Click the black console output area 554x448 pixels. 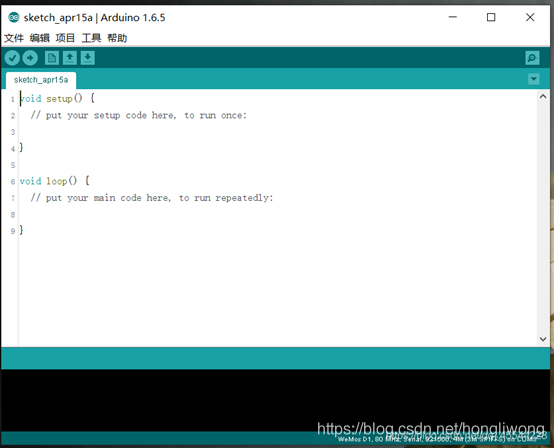[x=276, y=400]
